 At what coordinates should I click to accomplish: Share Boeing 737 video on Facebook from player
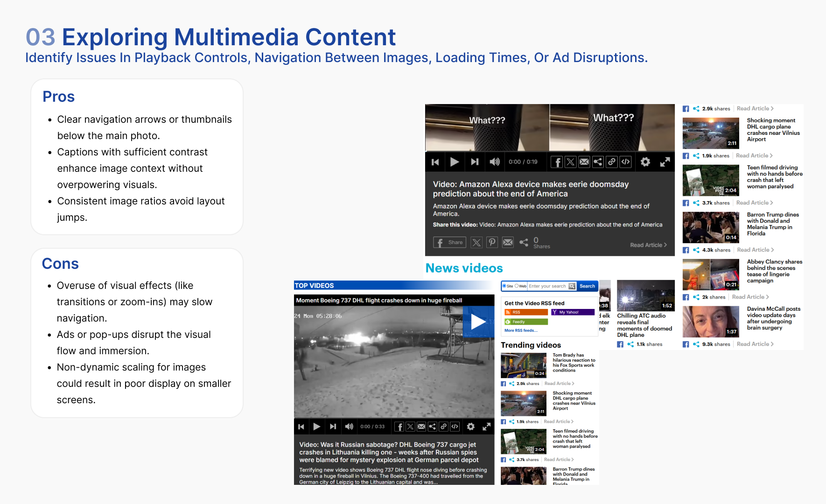[399, 427]
